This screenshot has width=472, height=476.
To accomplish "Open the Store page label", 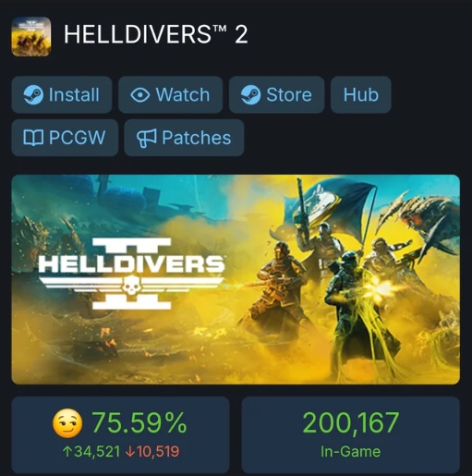I will coord(289,94).
